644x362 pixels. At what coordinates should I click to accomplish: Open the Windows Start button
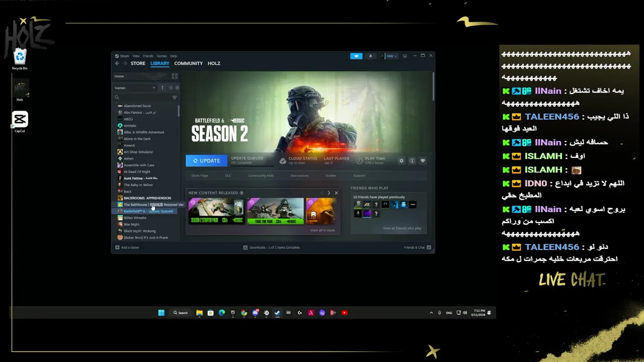click(161, 313)
